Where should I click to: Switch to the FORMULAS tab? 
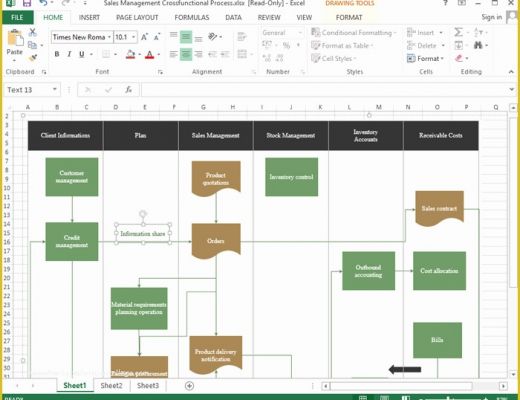click(192, 17)
